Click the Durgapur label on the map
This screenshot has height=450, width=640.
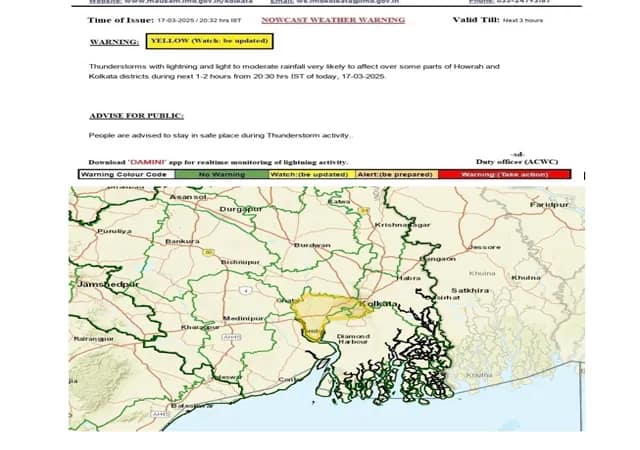pos(240,209)
